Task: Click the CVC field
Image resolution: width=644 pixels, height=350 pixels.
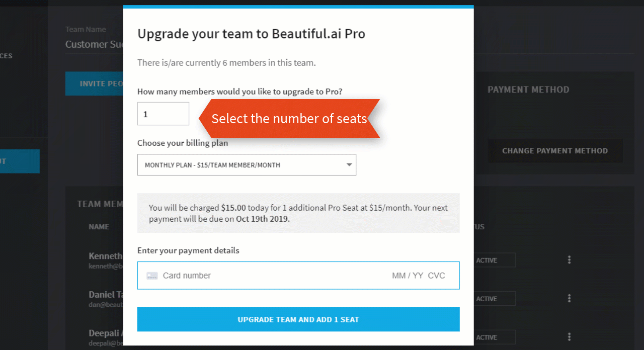Action: 437,276
